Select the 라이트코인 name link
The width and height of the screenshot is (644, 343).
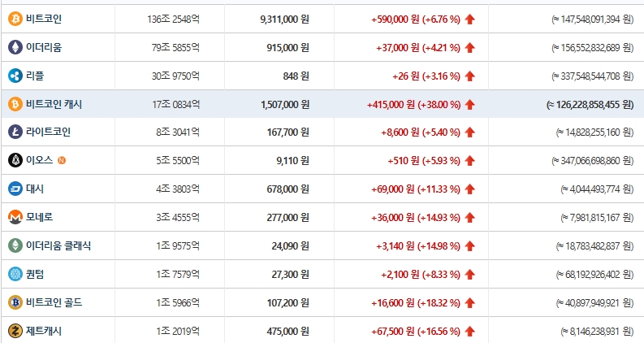(x=48, y=132)
